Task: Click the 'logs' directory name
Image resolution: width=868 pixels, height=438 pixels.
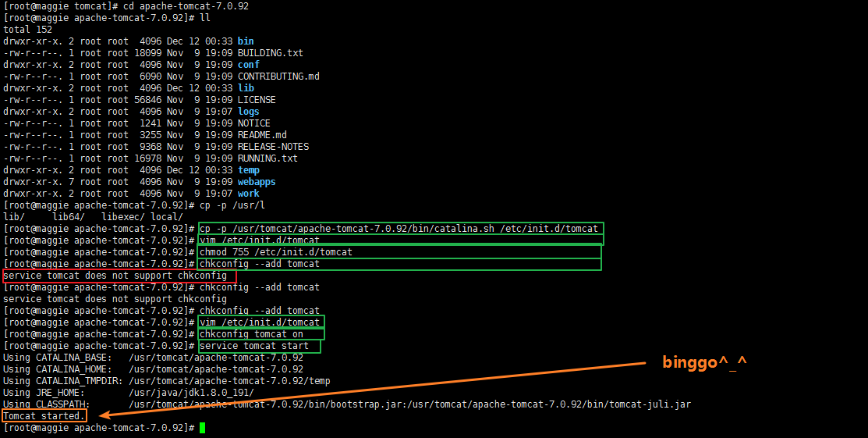Action: point(249,112)
